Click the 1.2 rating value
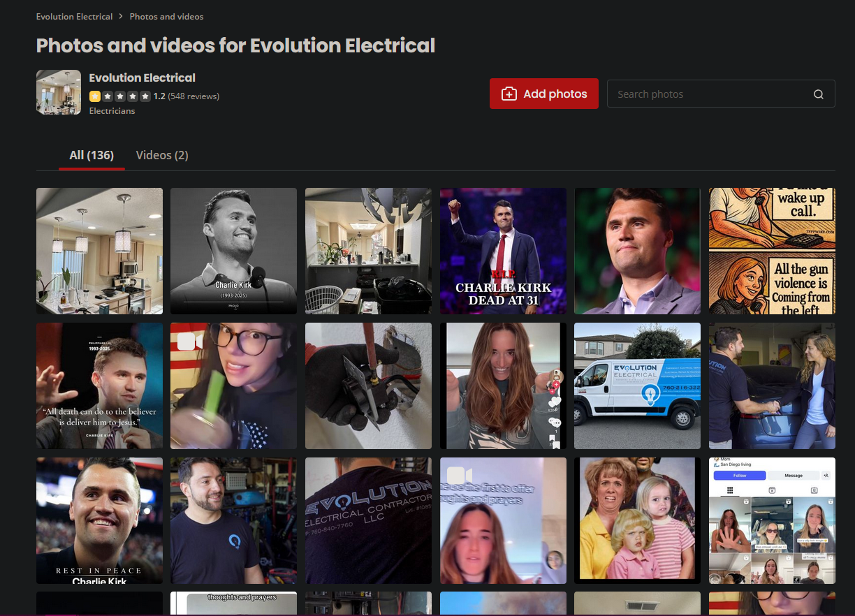855x616 pixels. [159, 96]
